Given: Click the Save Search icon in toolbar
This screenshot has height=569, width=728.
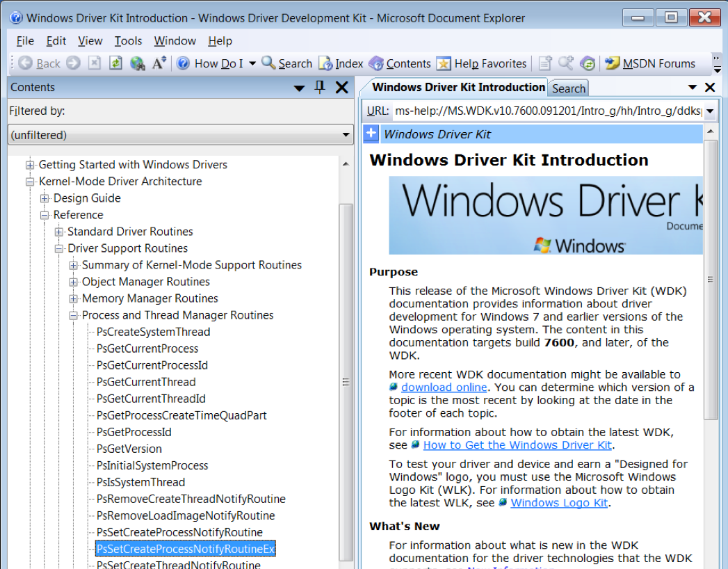Looking at the screenshot, I should click(x=565, y=63).
